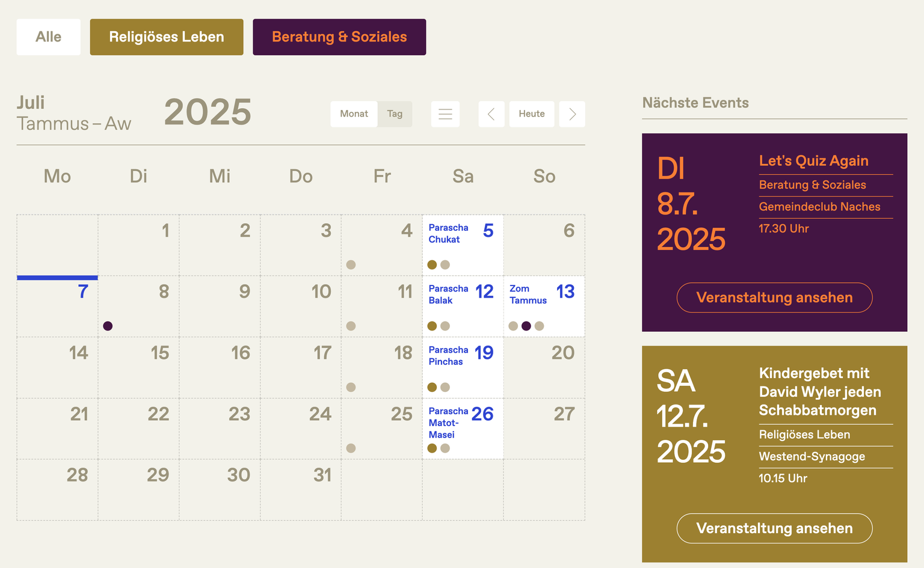Filter events by Beratung & Soziales
924x568 pixels.
coord(339,37)
